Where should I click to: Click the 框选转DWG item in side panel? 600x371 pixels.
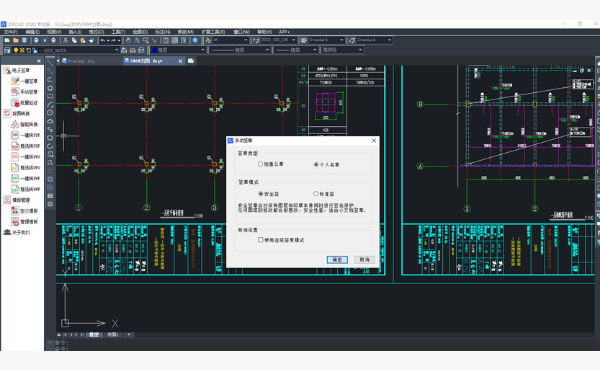pos(26,168)
